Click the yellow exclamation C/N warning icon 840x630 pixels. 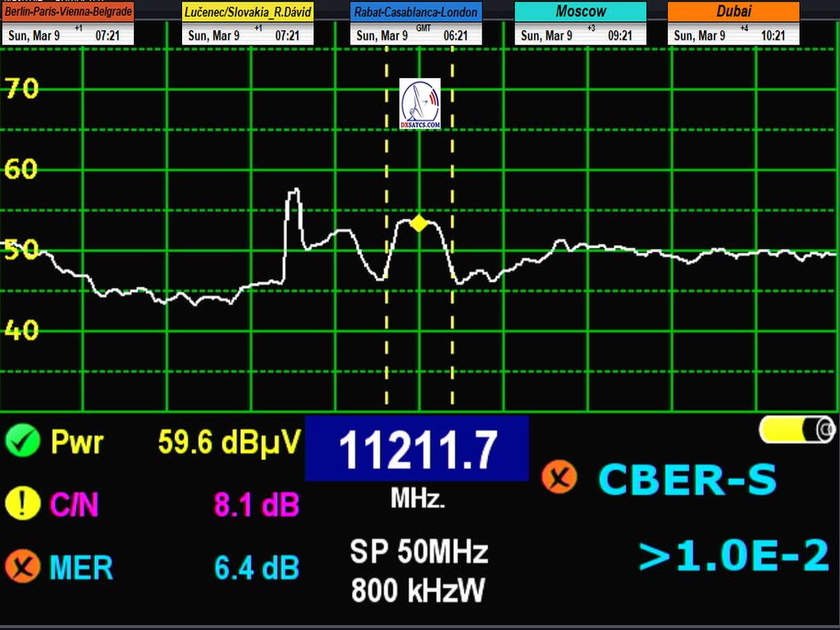point(23,502)
